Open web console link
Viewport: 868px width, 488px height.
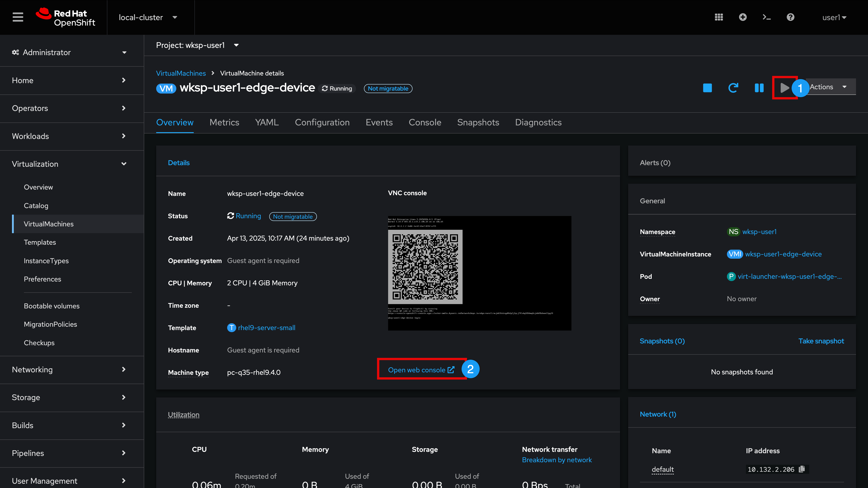421,370
